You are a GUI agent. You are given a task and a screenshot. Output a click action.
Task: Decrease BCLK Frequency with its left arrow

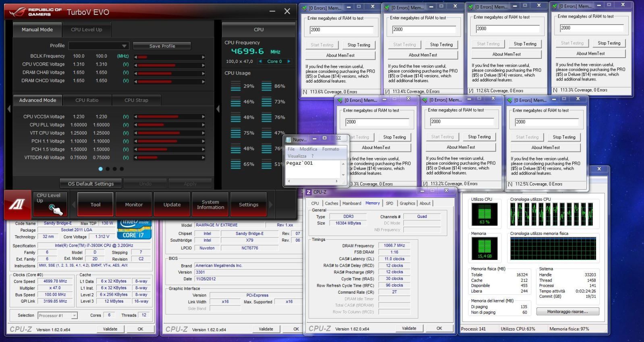point(135,57)
